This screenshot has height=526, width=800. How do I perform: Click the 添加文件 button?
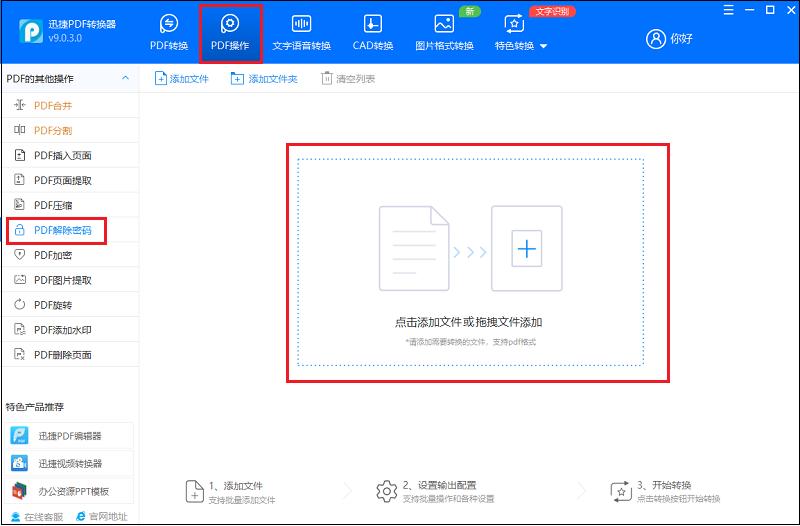pos(182,79)
